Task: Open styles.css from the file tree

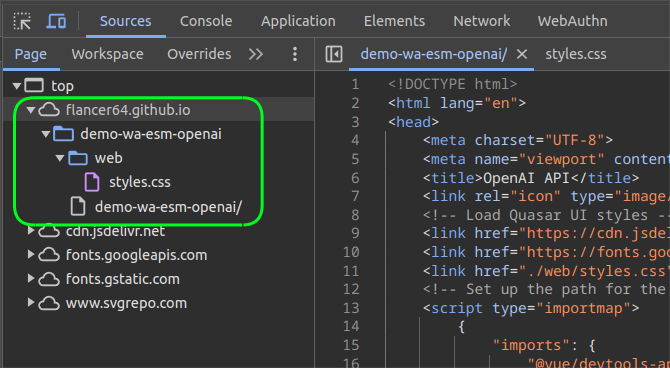Action: point(140,182)
